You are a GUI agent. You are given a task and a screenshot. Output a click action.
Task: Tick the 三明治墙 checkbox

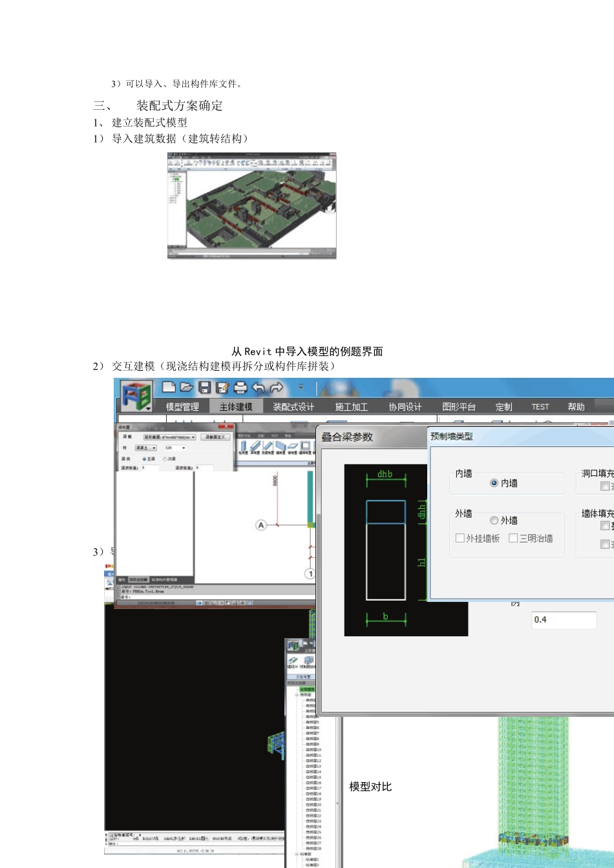[513, 538]
